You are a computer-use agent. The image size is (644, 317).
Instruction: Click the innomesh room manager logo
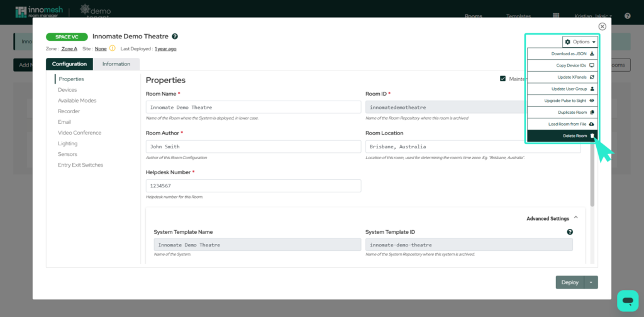click(x=39, y=11)
